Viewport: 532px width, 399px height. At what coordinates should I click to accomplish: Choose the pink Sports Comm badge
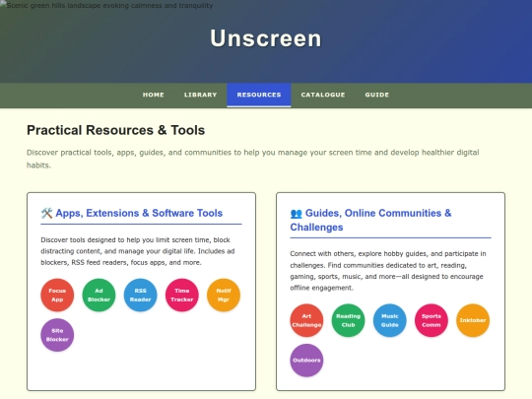pyautogui.click(x=432, y=320)
